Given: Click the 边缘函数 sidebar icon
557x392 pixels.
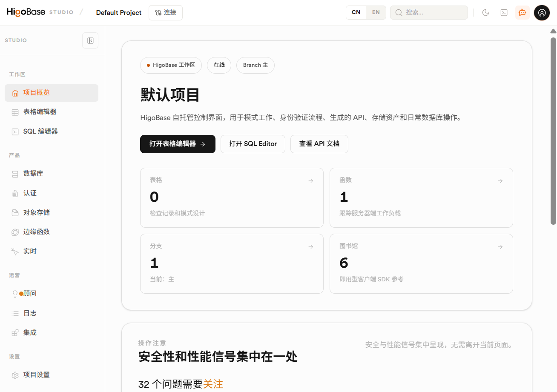Looking at the screenshot, I should pos(15,232).
